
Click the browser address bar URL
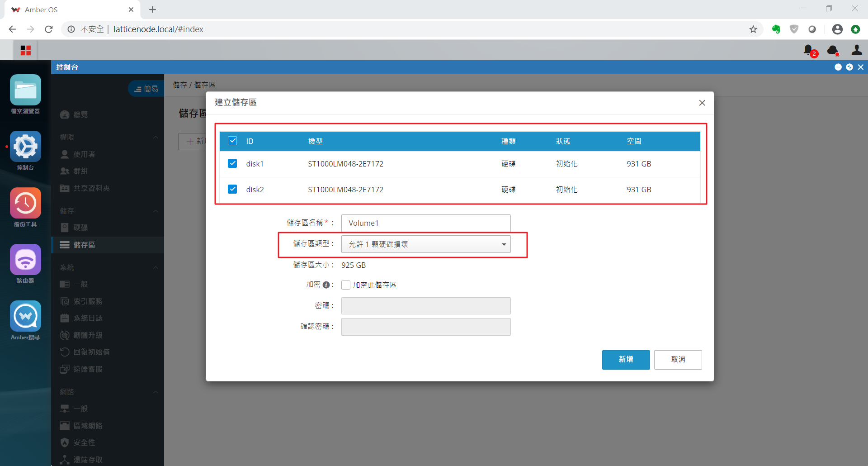pyautogui.click(x=158, y=29)
